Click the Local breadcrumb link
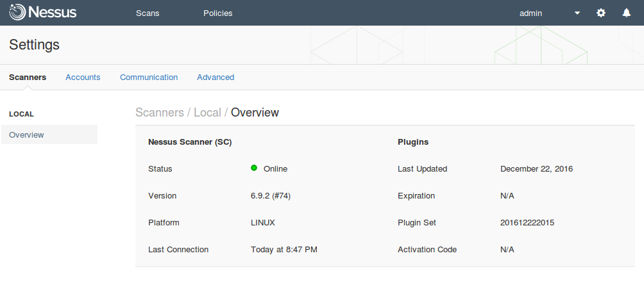 point(207,112)
